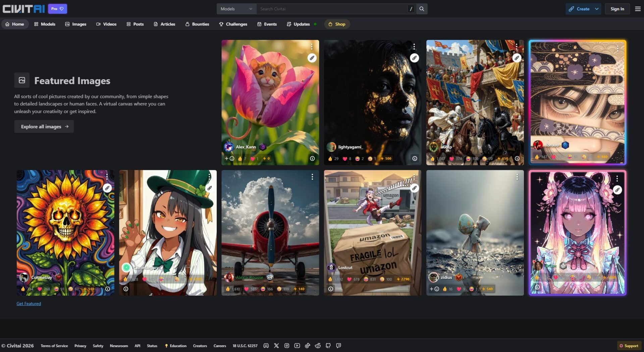The height and width of the screenshot is (352, 644).
Task: Go to the Bounties tab
Action: point(197,24)
